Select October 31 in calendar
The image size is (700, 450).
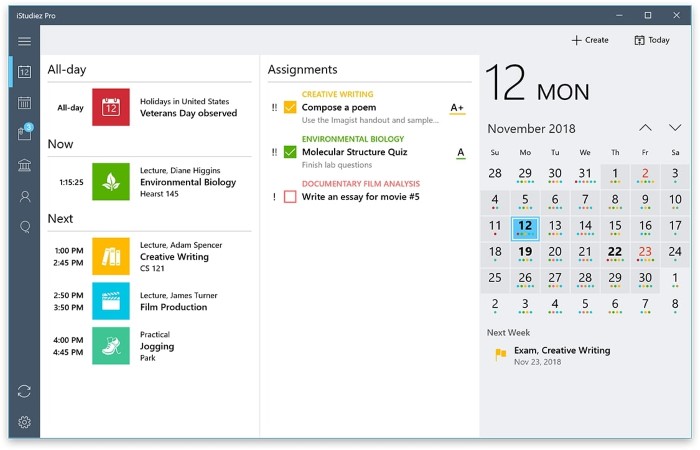[x=585, y=175]
